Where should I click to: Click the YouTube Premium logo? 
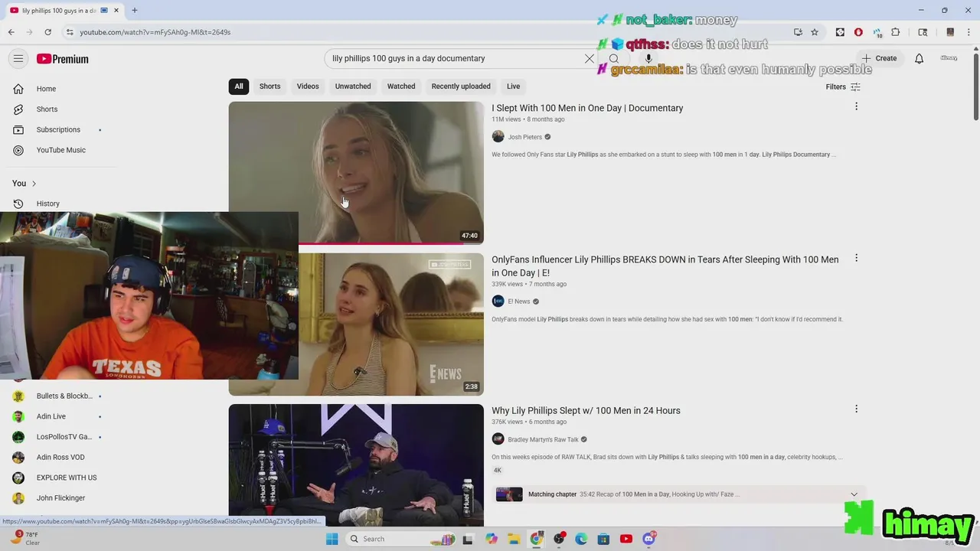point(62,59)
